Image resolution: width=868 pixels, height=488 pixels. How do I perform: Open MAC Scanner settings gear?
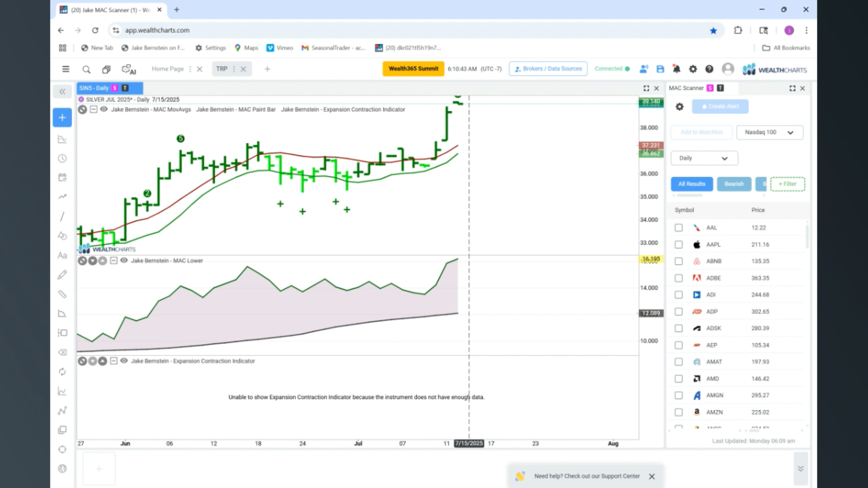[x=679, y=107]
